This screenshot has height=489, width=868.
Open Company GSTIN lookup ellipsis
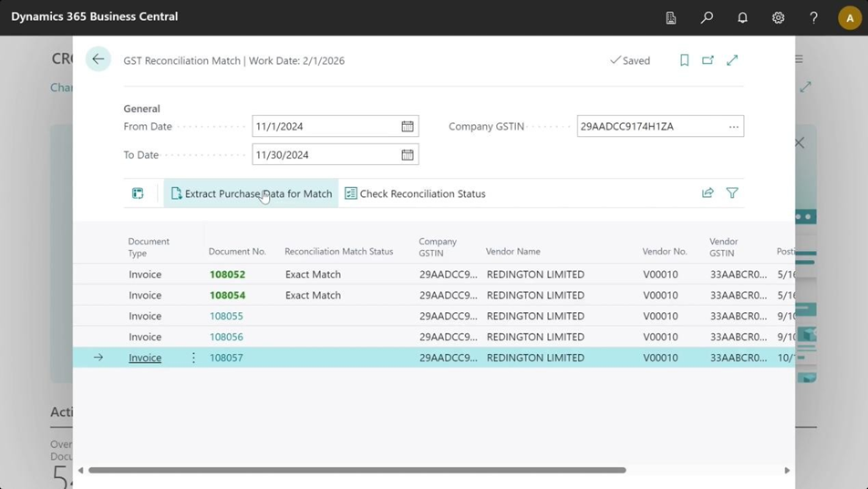(x=733, y=127)
